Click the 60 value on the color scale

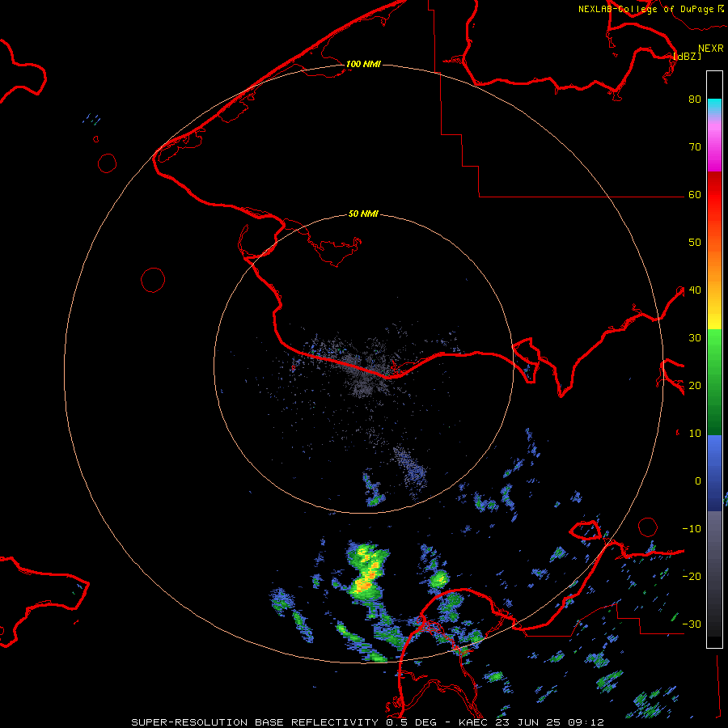[x=695, y=194]
